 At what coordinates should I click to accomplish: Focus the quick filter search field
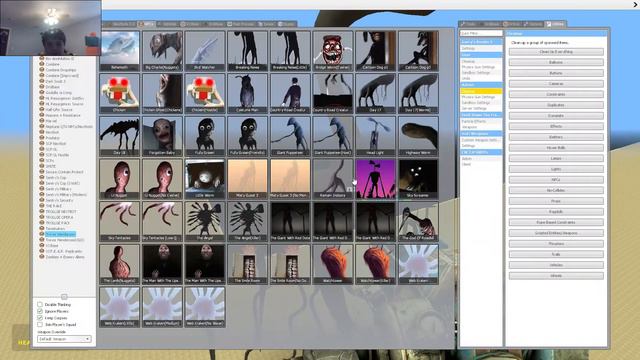pyautogui.click(x=481, y=33)
